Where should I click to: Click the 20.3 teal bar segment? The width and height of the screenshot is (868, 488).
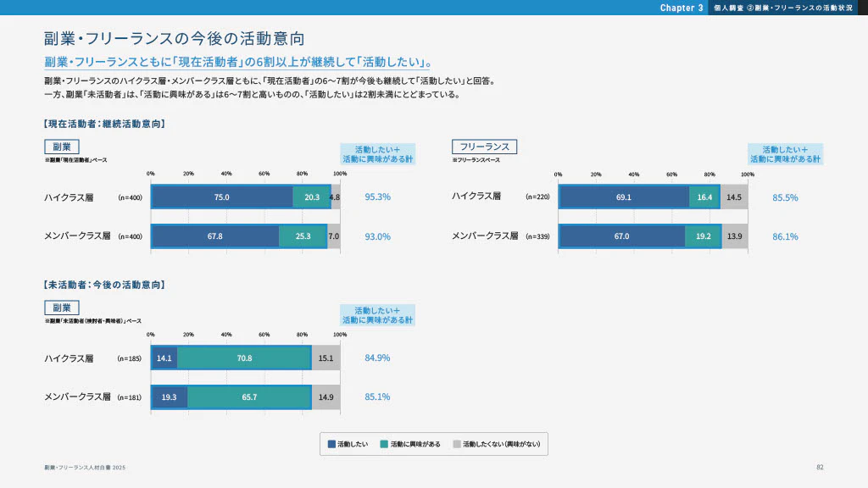(x=312, y=197)
